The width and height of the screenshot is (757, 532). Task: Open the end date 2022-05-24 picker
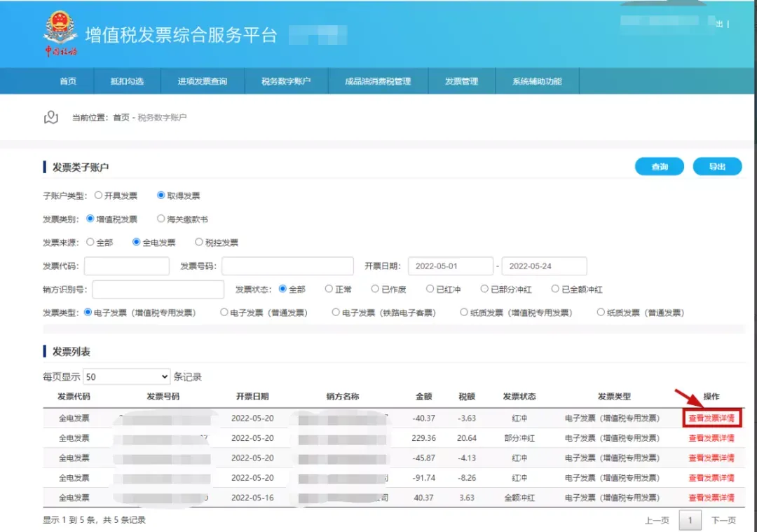point(544,266)
